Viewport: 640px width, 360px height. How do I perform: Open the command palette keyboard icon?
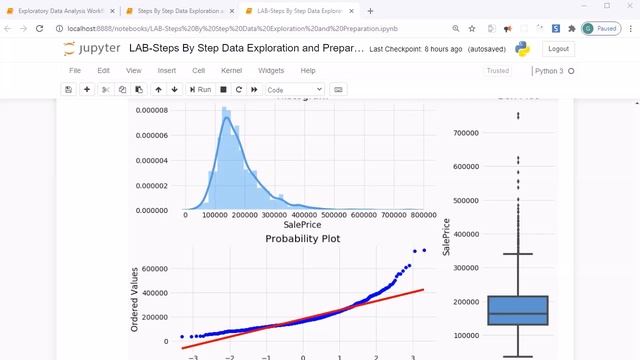338,89
